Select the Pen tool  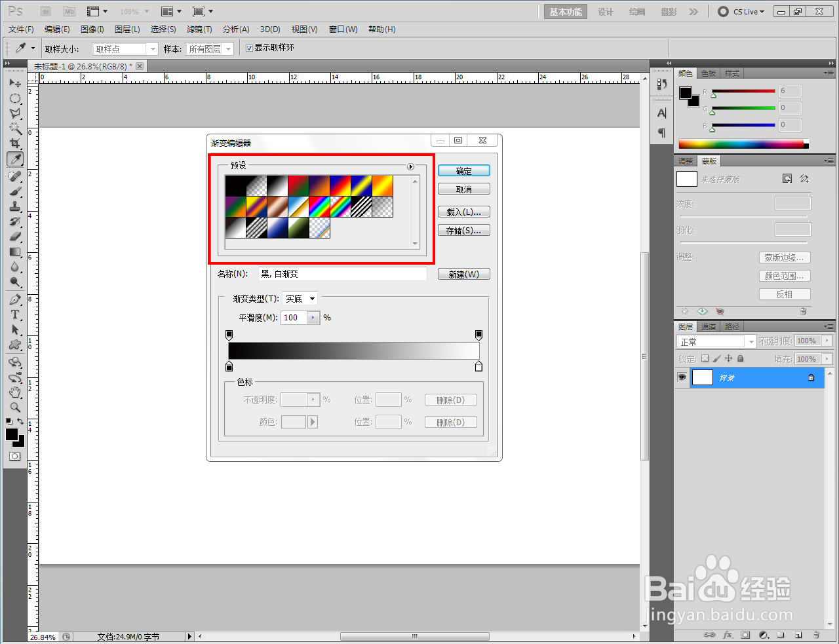click(15, 299)
